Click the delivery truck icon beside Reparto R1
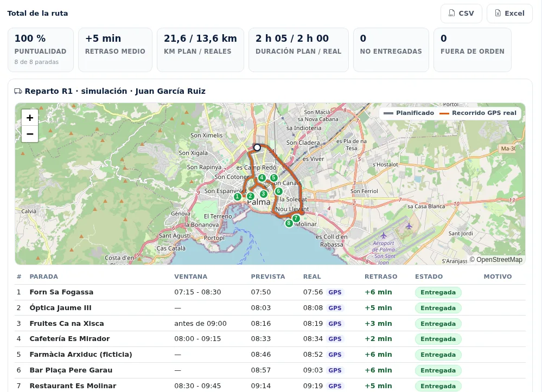Viewport: 542px width, 392px height. pyautogui.click(x=18, y=91)
